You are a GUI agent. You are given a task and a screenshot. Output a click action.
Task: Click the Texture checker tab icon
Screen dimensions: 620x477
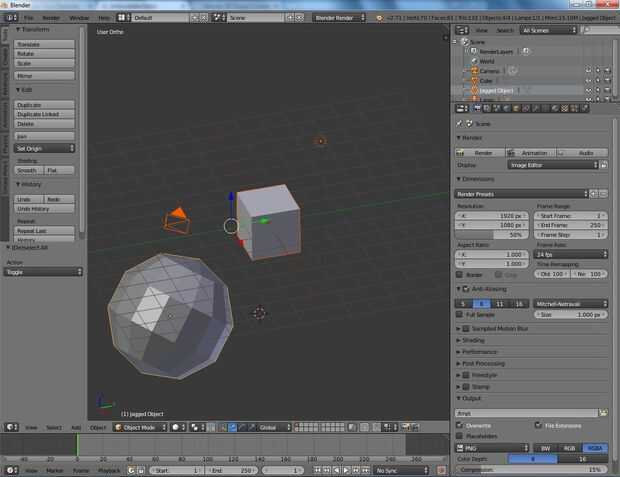(x=565, y=108)
